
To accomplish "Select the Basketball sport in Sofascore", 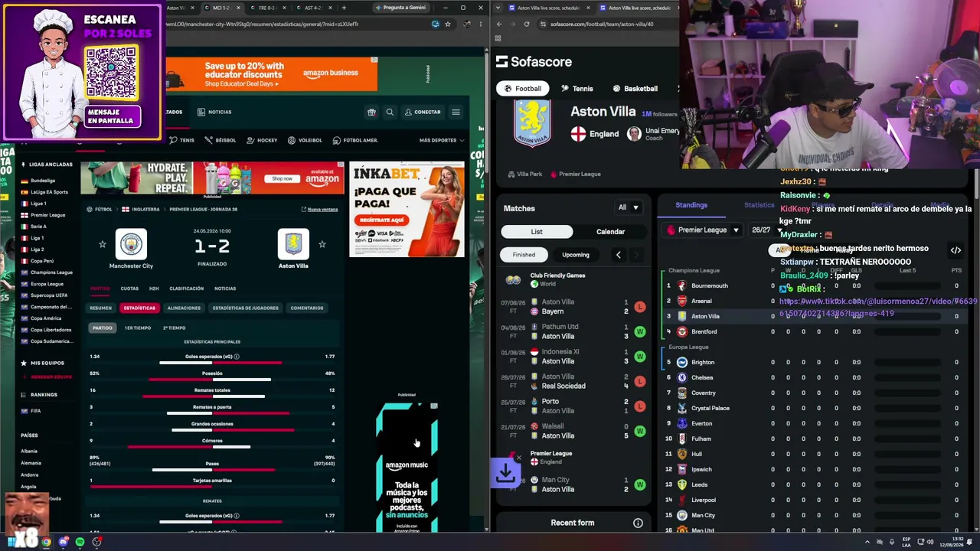I will tap(635, 89).
